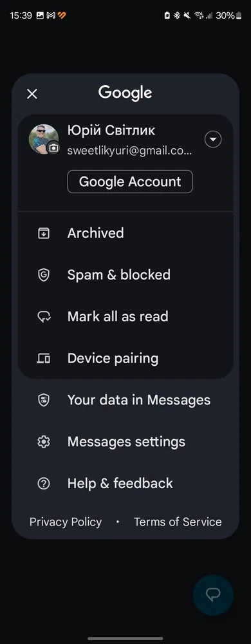Tap the Your data in Messages shield icon

[44, 400]
